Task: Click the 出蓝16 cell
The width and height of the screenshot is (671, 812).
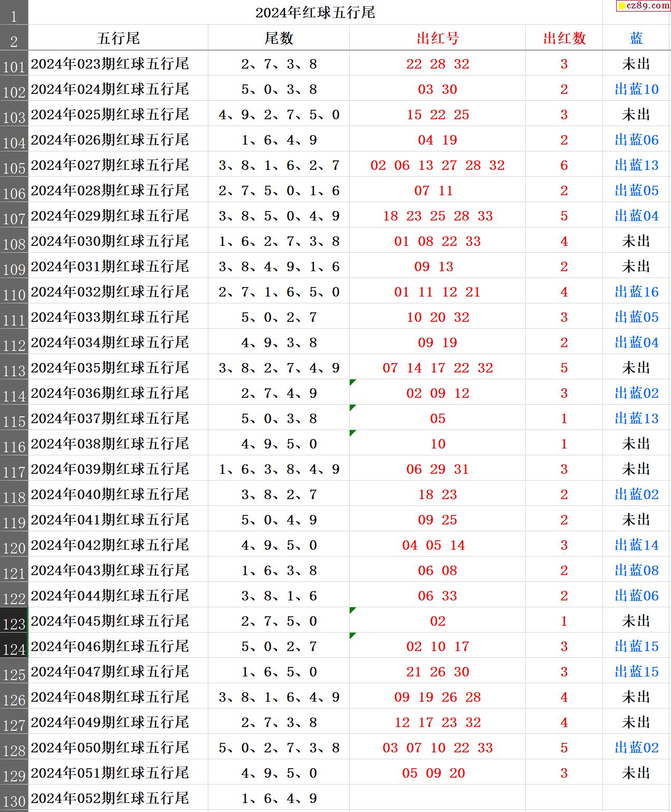Action: pos(637,292)
